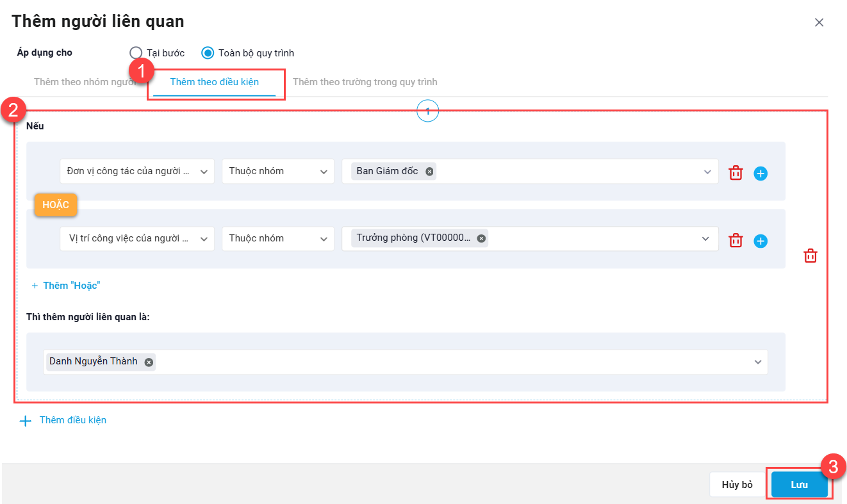This screenshot has height=504, width=847.
Task: Open the Vị trí công việc field dropdown
Action: click(x=137, y=238)
